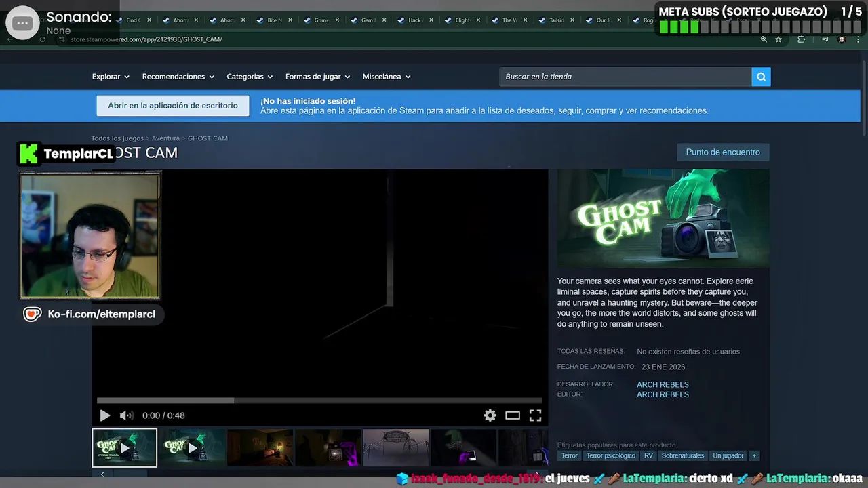Close the 'Hack' browser tab
Image resolution: width=868 pixels, height=488 pixels.
(x=431, y=20)
